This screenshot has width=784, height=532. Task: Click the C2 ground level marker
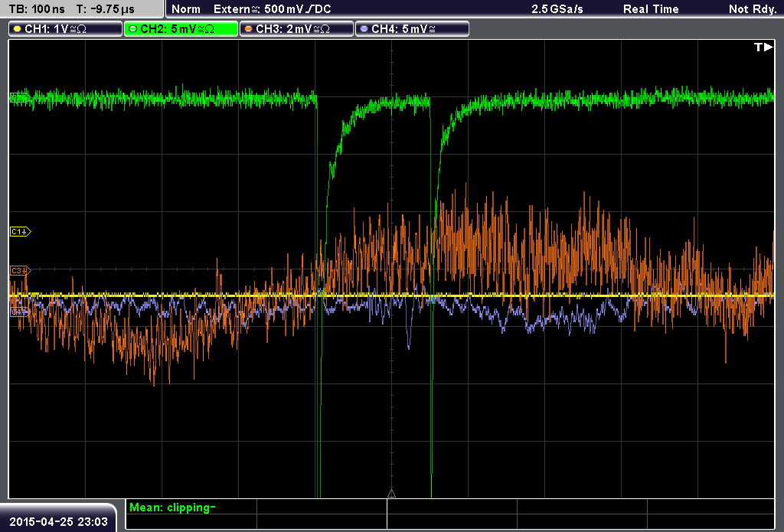21,97
